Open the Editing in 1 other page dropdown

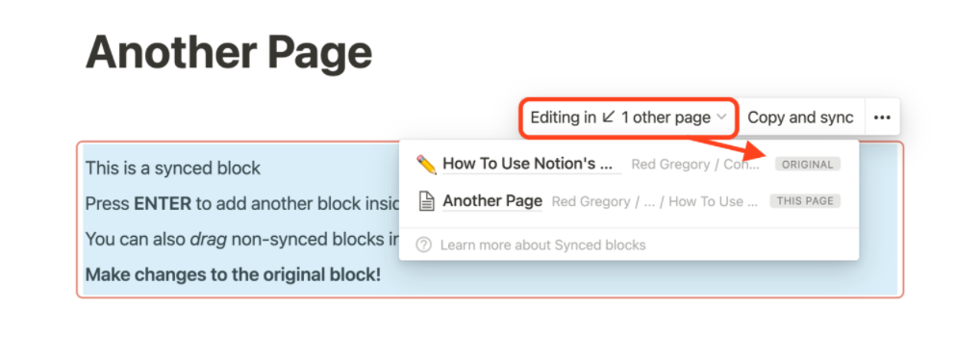point(628,117)
